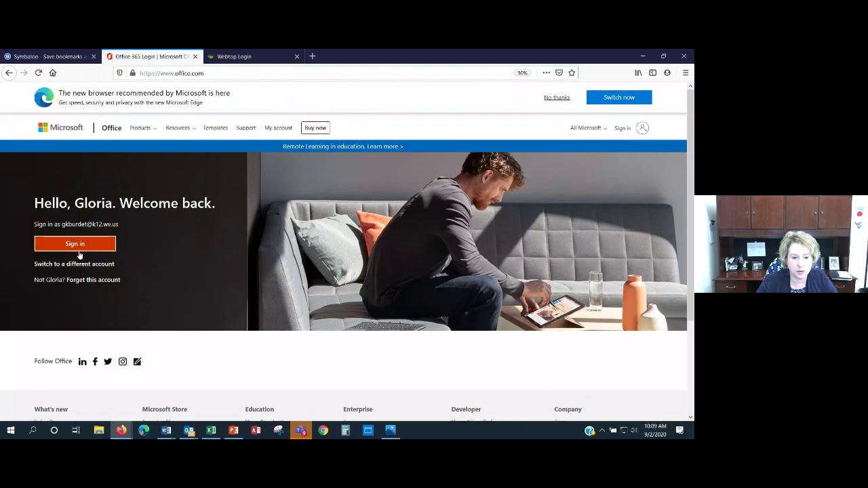Switch to the Webtop Login tab

[254, 56]
